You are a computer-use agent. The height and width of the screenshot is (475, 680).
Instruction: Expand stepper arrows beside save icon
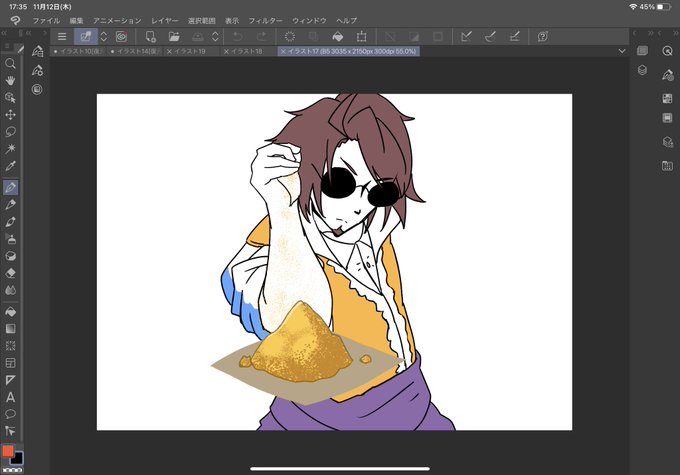pos(215,36)
